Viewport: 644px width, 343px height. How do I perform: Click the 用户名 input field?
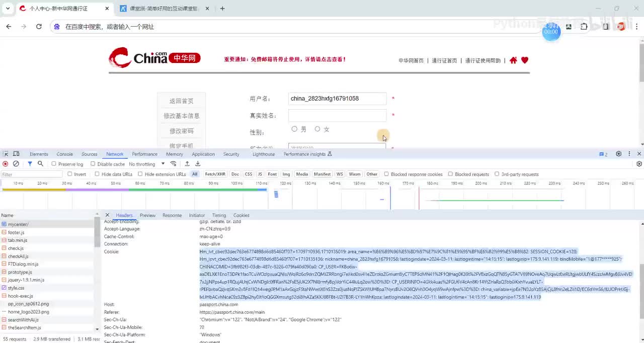point(337,99)
